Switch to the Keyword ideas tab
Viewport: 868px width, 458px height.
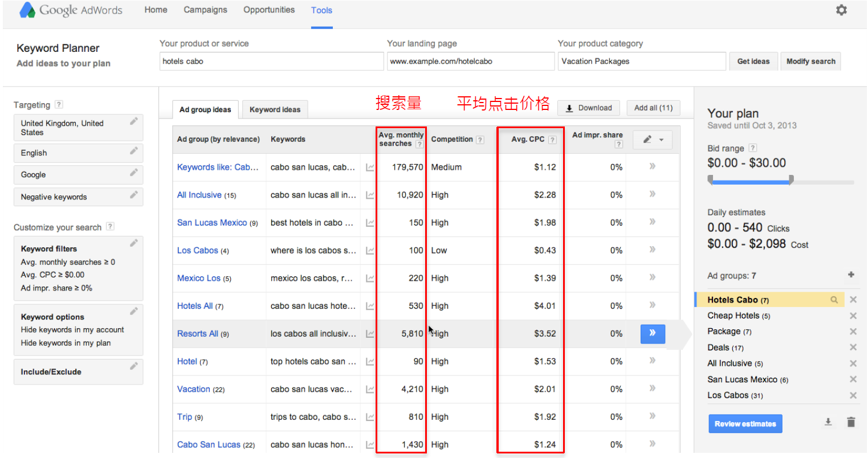pos(275,109)
